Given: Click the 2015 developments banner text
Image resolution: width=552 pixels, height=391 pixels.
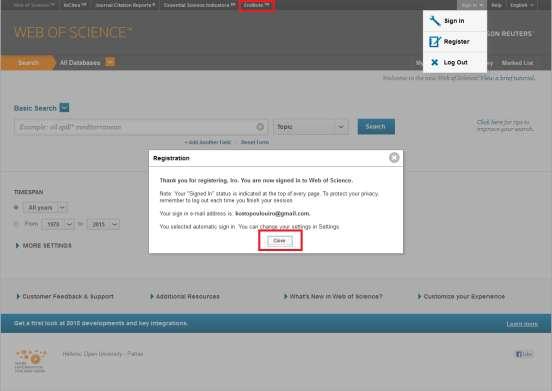Looking at the screenshot, I should 101,323.
